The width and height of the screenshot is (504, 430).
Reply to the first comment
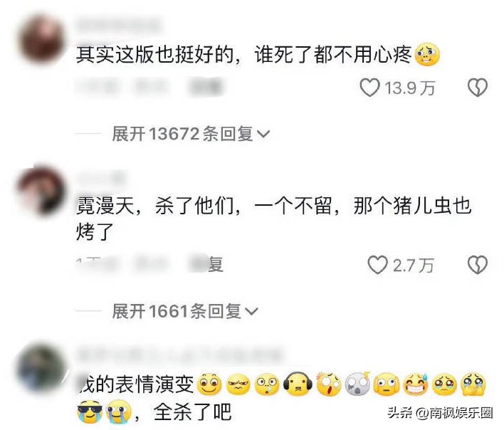206,88
